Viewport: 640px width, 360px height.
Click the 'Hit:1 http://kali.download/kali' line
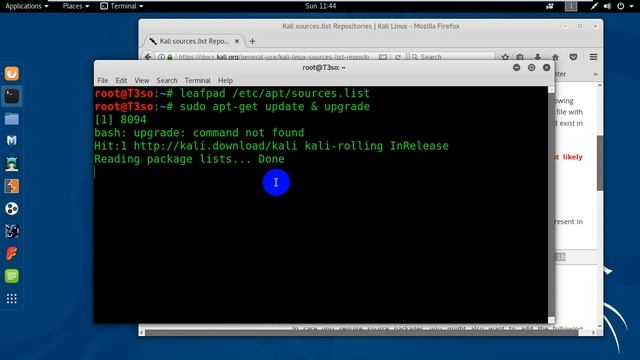coord(271,146)
